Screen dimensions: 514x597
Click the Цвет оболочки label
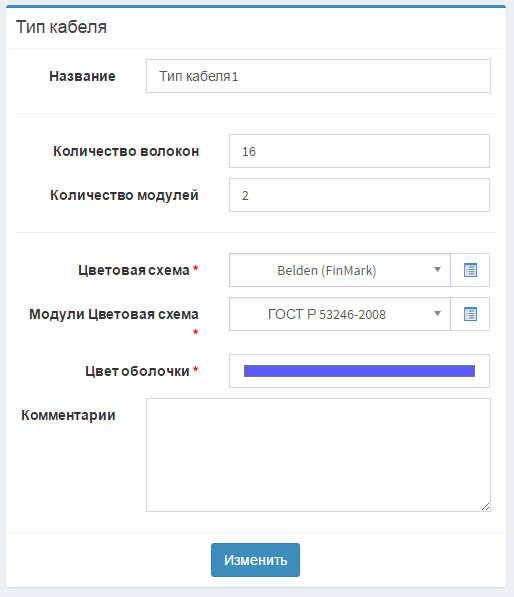click(137, 371)
